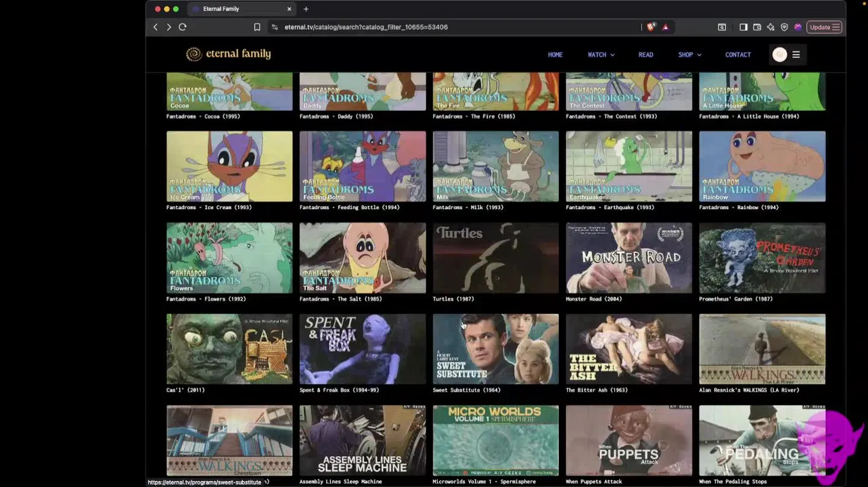Reload the page

183,27
